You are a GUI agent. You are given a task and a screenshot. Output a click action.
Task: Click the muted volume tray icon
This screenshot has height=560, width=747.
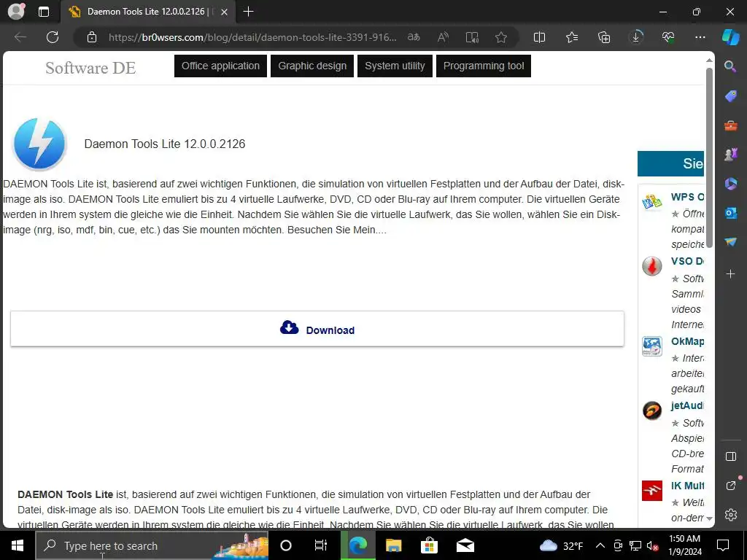(652, 545)
